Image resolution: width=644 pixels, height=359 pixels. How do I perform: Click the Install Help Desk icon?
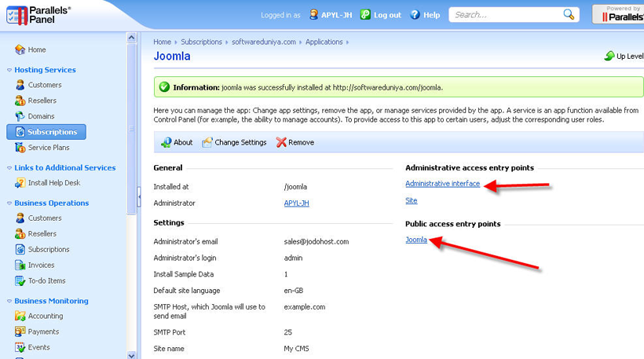[x=20, y=183]
